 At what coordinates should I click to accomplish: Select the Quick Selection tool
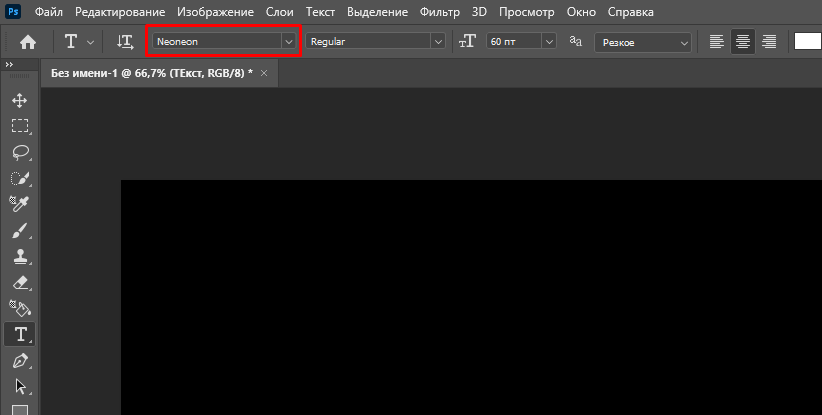(x=20, y=178)
